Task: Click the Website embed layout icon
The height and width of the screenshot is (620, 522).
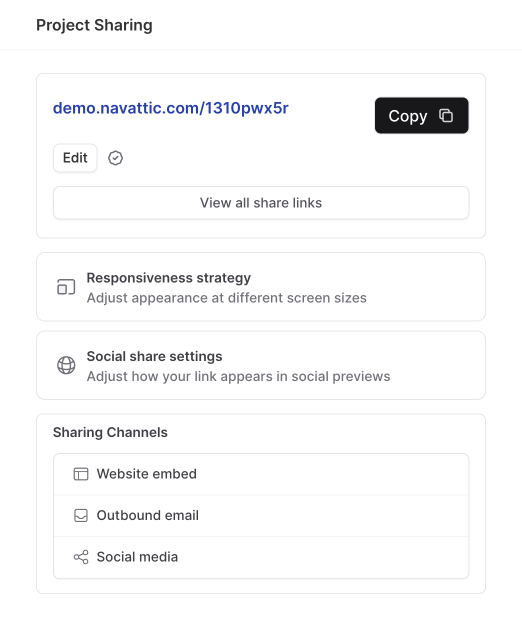Action: [x=81, y=474]
